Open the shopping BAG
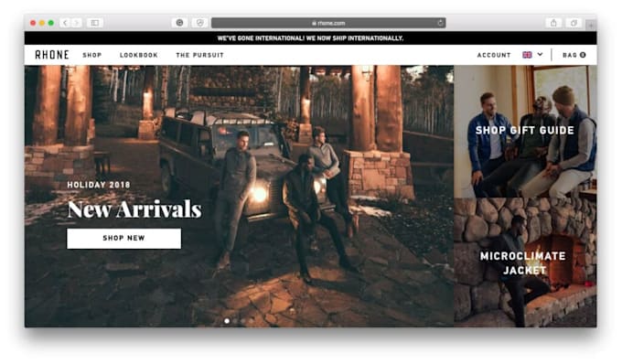This screenshot has width=622, height=364. click(574, 55)
